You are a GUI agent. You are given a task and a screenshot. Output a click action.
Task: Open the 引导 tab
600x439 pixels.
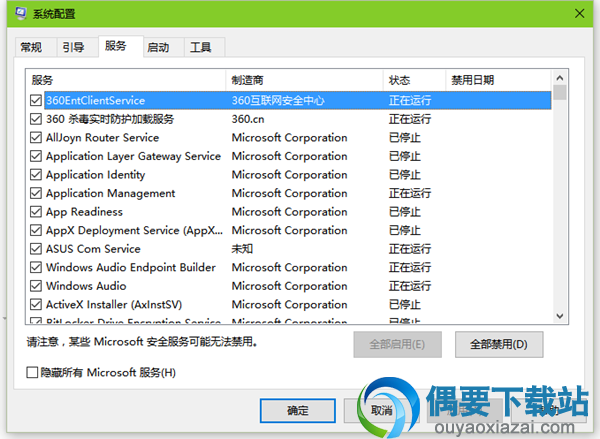click(78, 47)
